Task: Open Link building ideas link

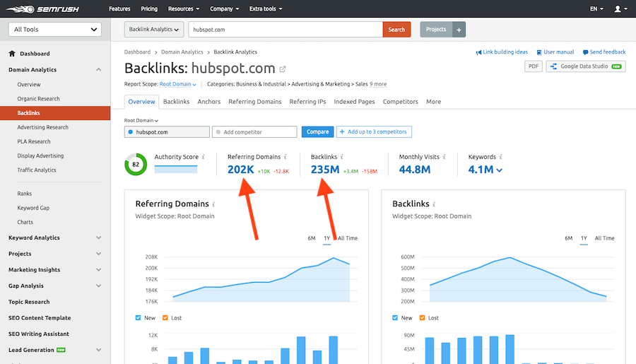Action: click(x=502, y=52)
